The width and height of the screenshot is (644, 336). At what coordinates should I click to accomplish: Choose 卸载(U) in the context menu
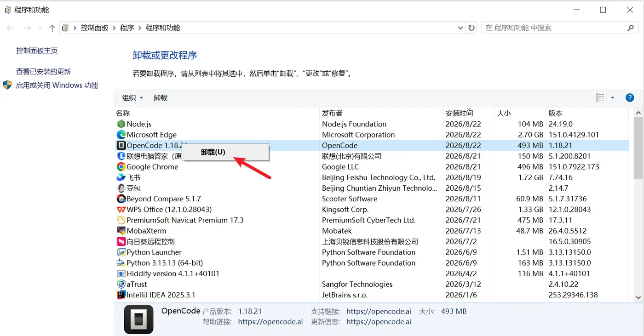point(226,152)
